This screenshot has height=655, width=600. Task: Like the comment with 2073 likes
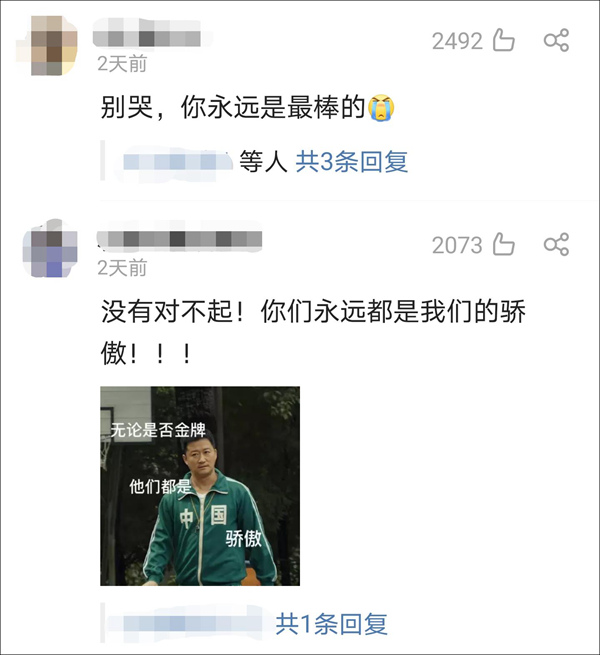point(503,244)
